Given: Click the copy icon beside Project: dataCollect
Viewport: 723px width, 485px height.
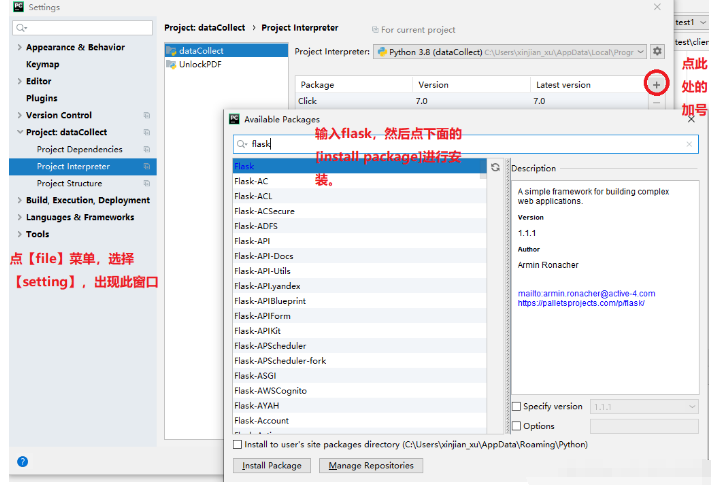Looking at the screenshot, I should point(147,132).
